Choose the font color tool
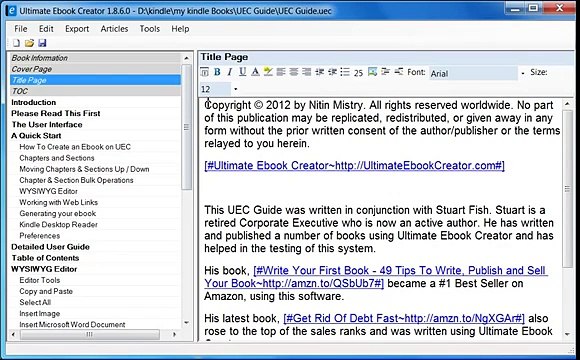 click(255, 72)
